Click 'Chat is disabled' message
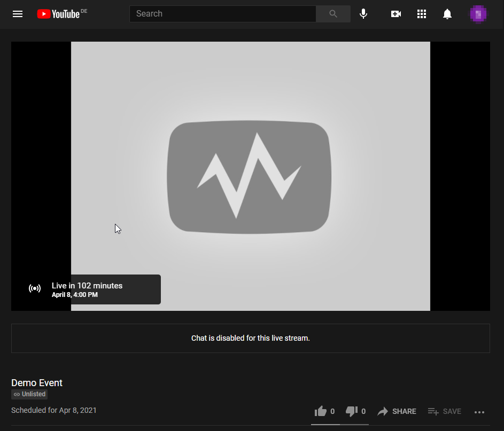 [250, 338]
